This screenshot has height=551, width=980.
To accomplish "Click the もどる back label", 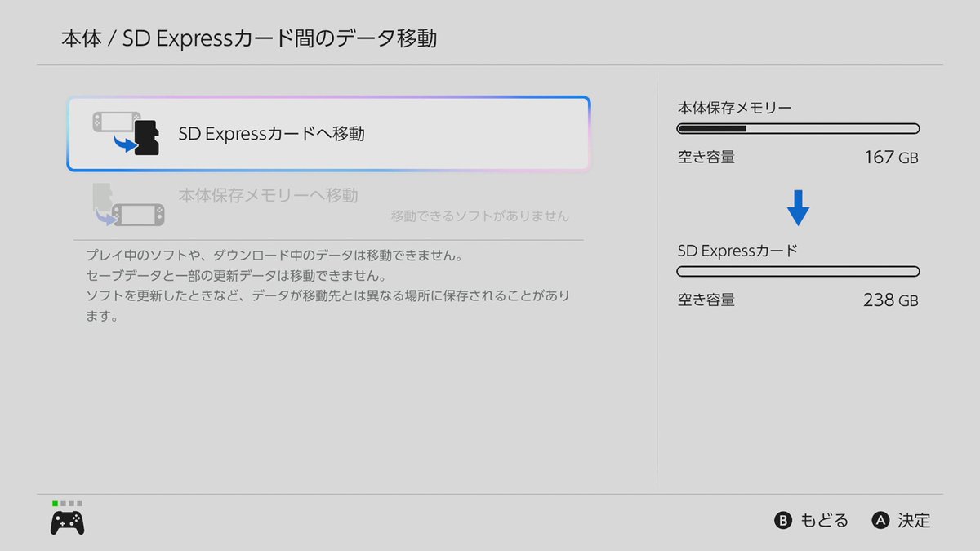I will coord(823,521).
